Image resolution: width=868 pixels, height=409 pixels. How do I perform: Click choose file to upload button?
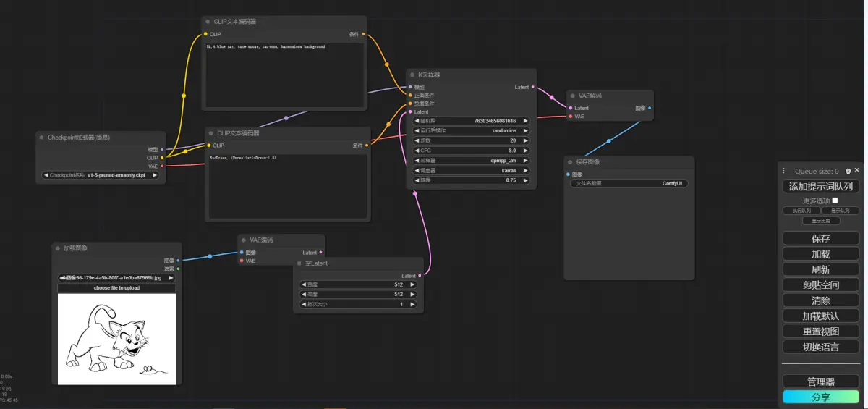(116, 288)
